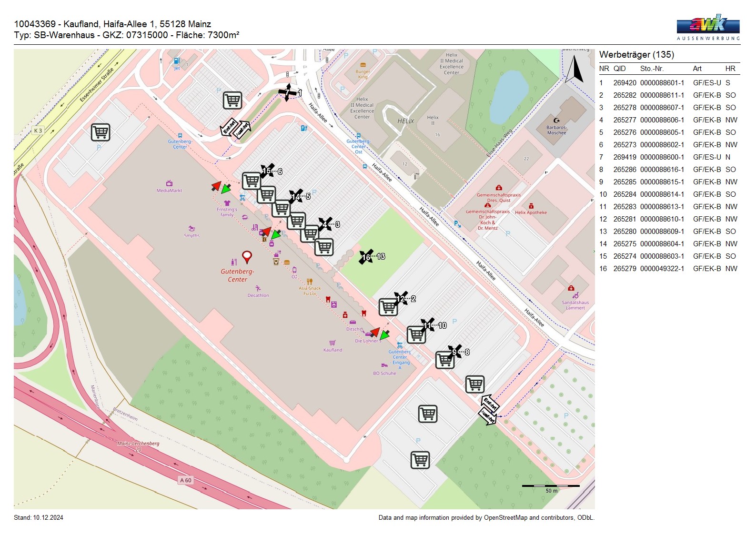
Task: Click the Helix Apotheke pharmacy icon
Action: click(x=531, y=206)
